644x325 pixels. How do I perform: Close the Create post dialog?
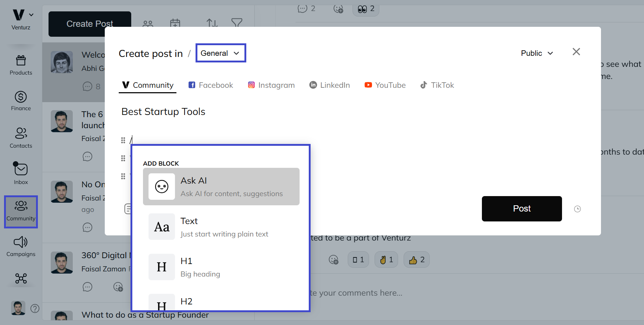[576, 52]
